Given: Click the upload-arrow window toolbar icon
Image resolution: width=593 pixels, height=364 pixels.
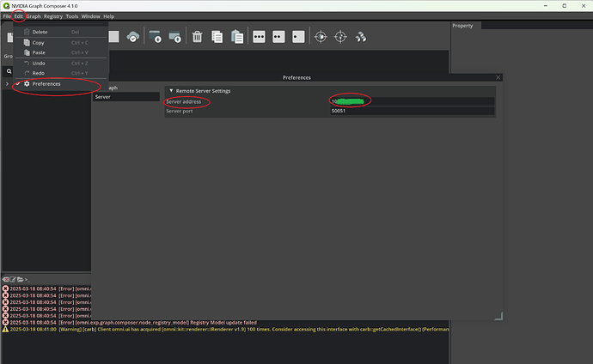Looking at the screenshot, I should coord(174,37).
